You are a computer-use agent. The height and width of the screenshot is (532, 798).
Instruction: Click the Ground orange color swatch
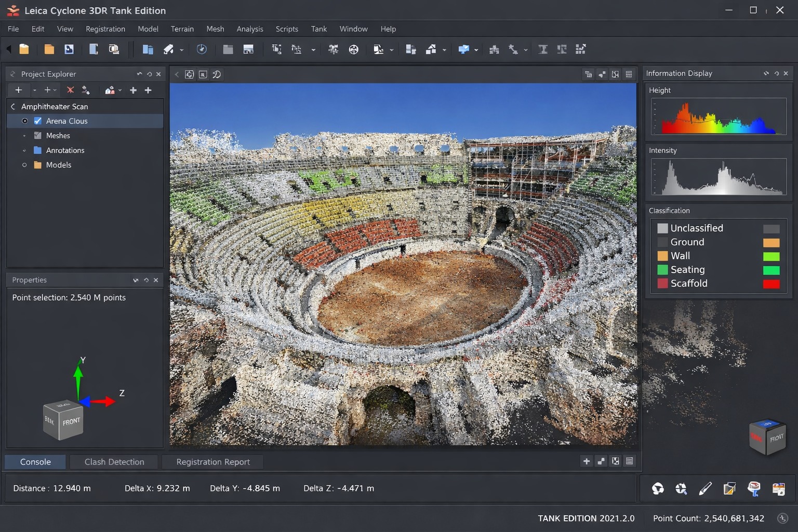point(772,243)
